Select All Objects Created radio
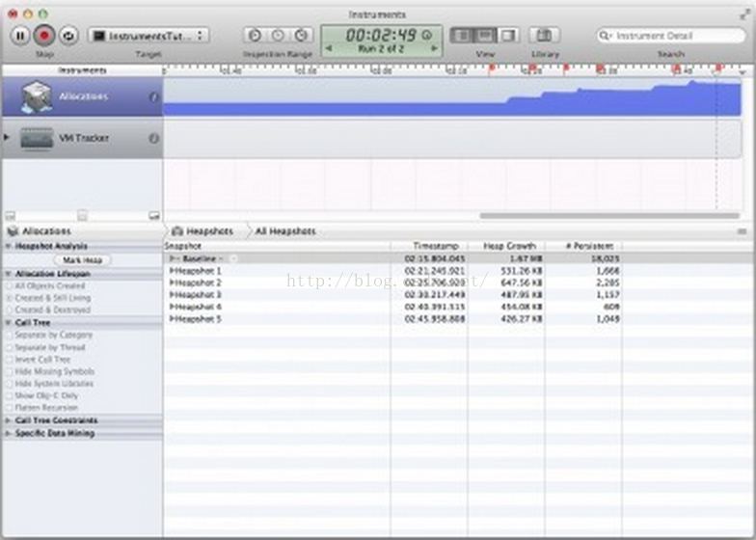Viewport: 756px width, 540px height. pyautogui.click(x=10, y=285)
